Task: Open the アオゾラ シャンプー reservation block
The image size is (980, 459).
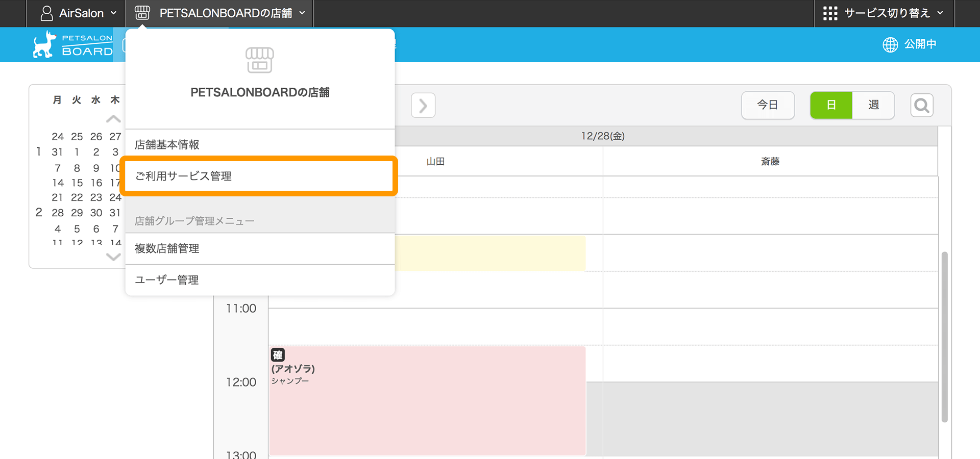Action: click(x=427, y=401)
